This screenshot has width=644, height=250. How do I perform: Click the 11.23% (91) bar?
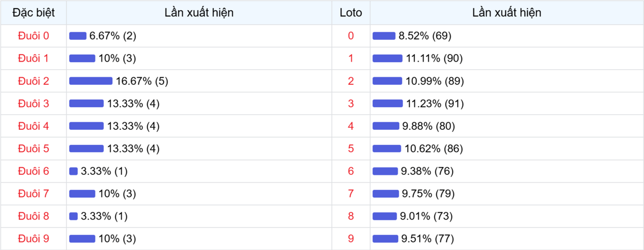tap(387, 104)
